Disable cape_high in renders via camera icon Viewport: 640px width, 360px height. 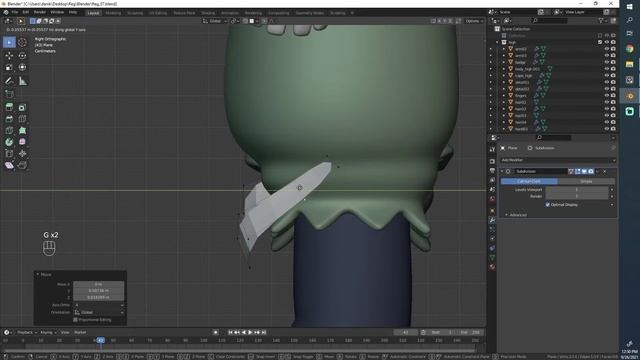pyautogui.click(x=613, y=76)
